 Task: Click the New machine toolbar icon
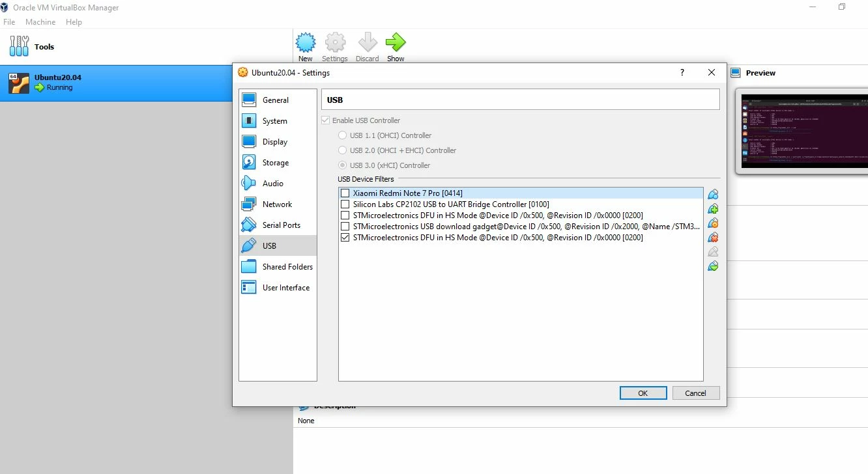[x=306, y=43]
